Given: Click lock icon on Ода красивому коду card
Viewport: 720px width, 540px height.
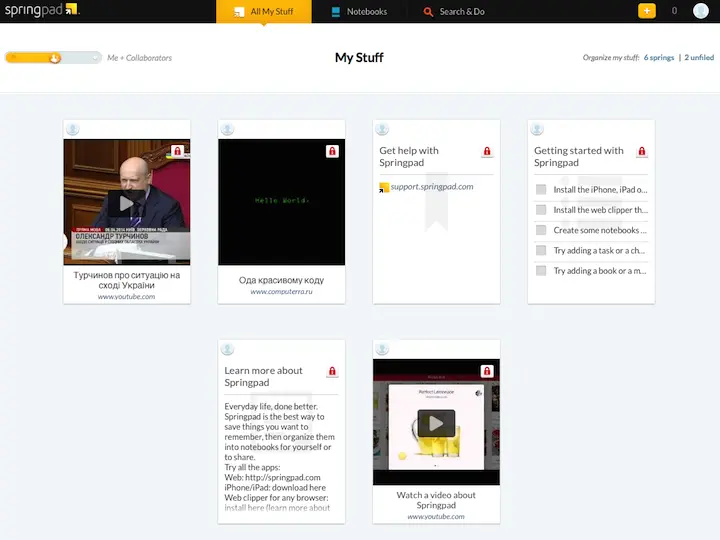Looking at the screenshot, I should pyautogui.click(x=332, y=151).
